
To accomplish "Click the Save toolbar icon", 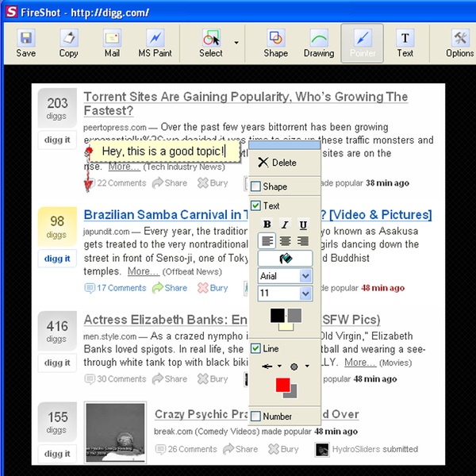I will pos(26,44).
